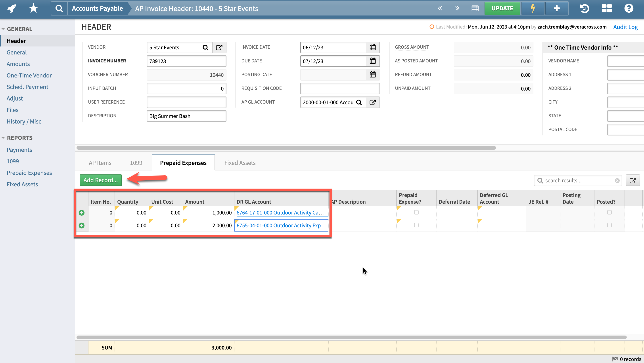Go to next record with double chevron
This screenshot has height=363, width=644.
pyautogui.click(x=457, y=8)
